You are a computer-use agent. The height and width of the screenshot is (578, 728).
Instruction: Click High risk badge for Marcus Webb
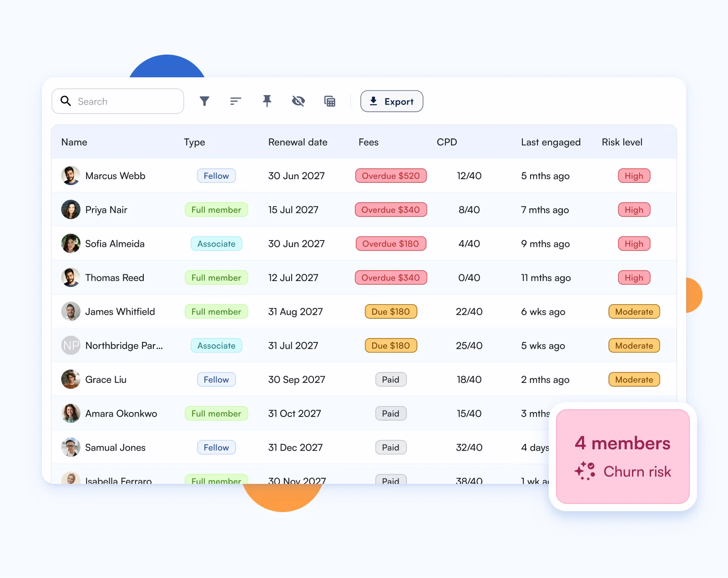634,176
